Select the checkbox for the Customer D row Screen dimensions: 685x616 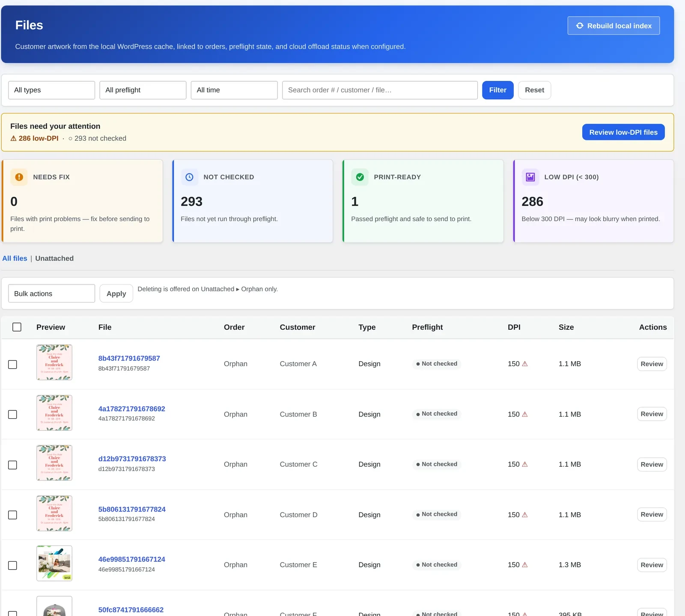pos(13,515)
